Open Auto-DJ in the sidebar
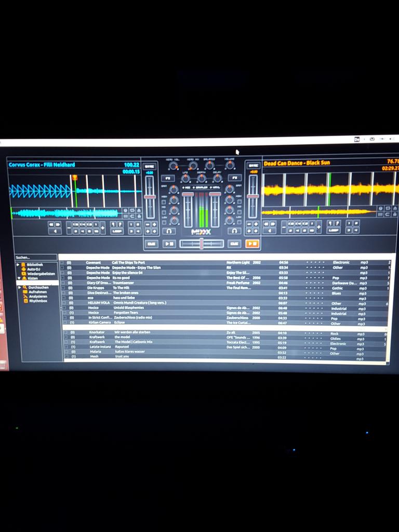Image resolution: width=399 pixels, height=532 pixels. pyautogui.click(x=34, y=269)
